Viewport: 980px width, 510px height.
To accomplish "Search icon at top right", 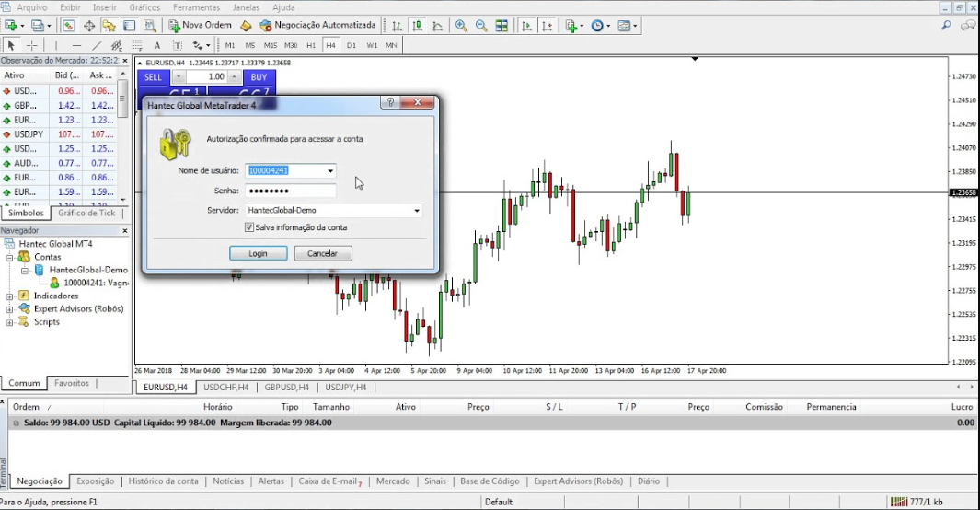I will click(x=946, y=26).
